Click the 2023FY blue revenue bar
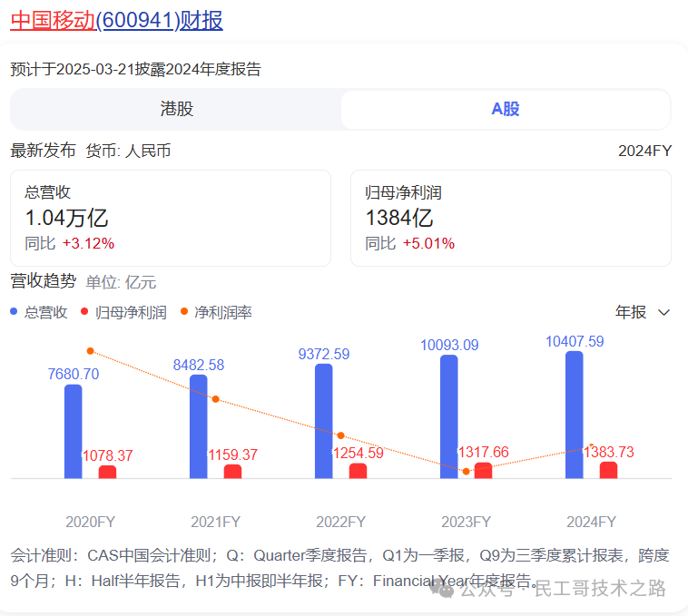Screen dimensions: 688x616 (x=449, y=416)
